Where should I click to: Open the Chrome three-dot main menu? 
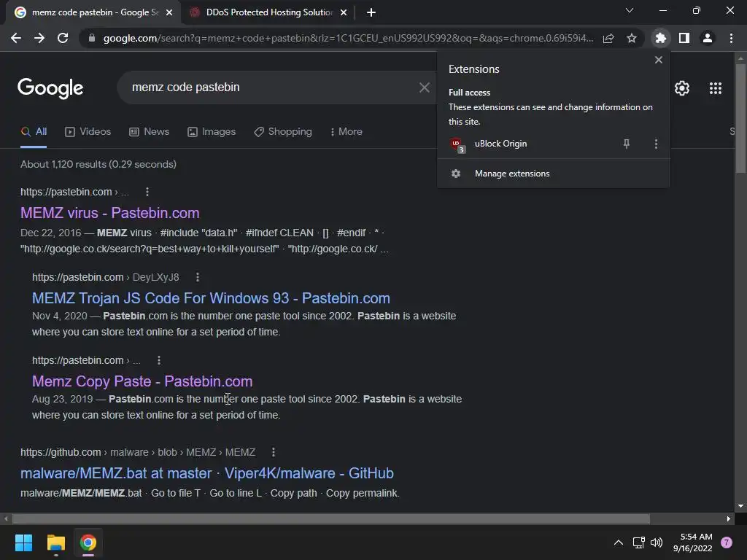(731, 38)
